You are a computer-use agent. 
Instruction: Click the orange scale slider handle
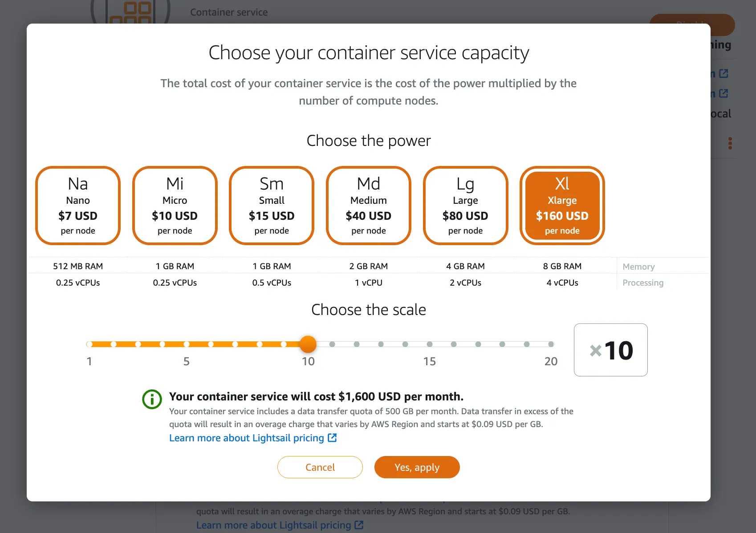[x=308, y=344]
